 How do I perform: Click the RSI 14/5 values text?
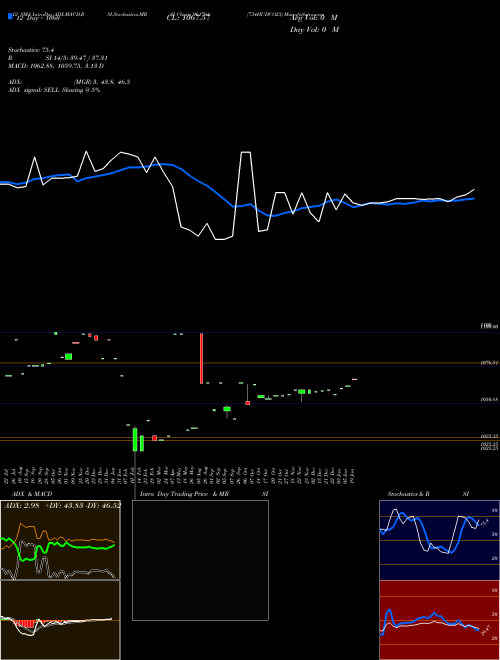[x=77, y=58]
